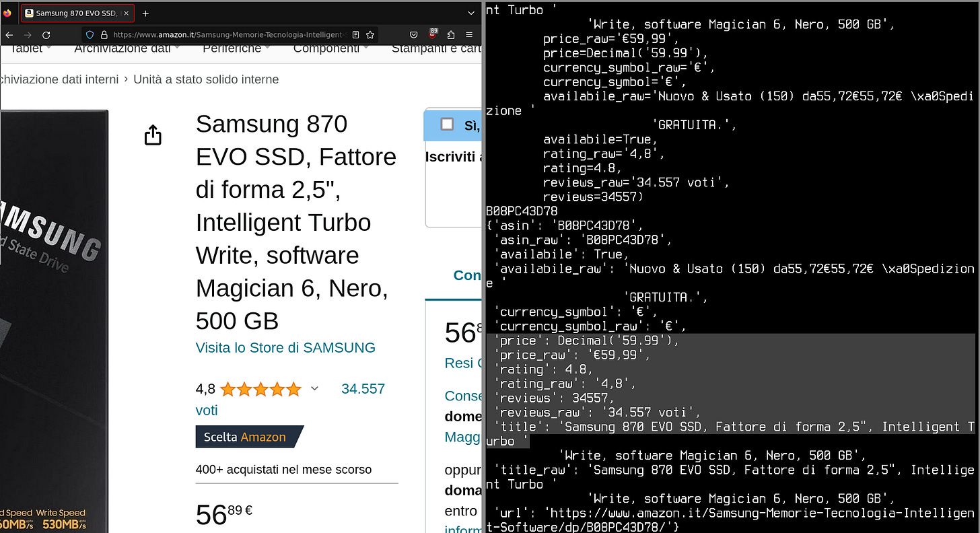
Task: Reload the Amazon product page
Action: click(x=46, y=34)
